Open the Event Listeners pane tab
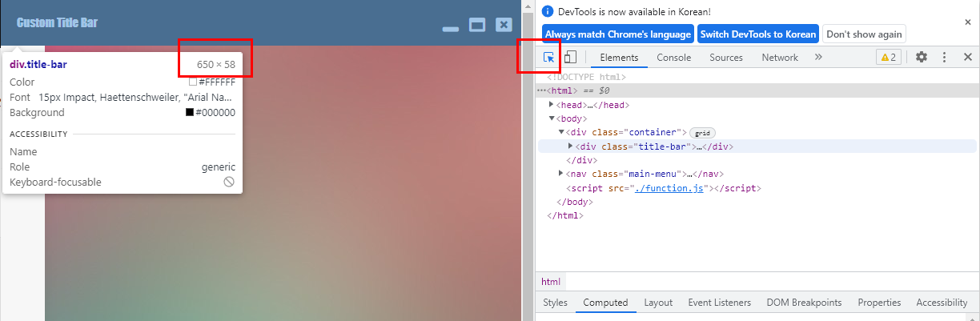Screen dimensions: 980x321 (x=719, y=303)
